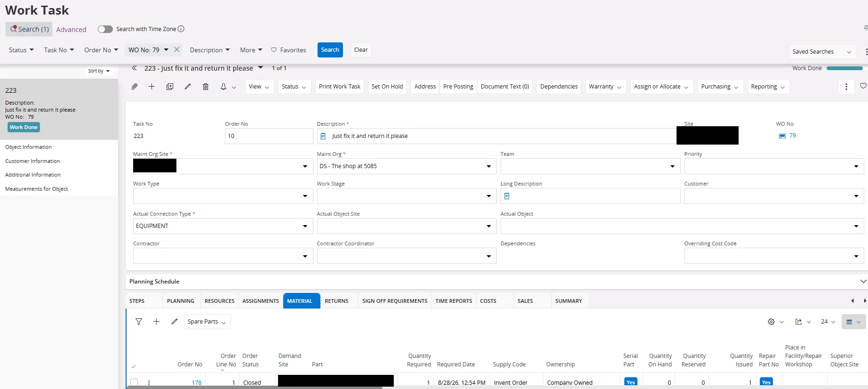Open order number 178 link
The height and width of the screenshot is (389, 868).
click(197, 383)
